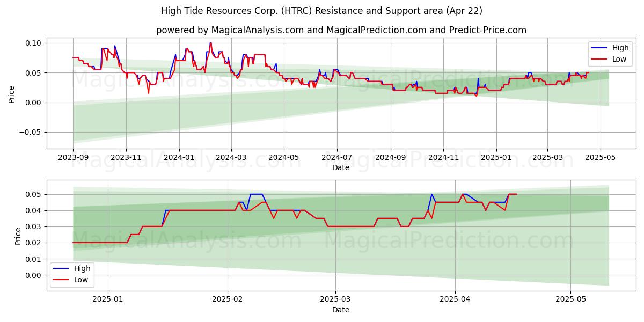Viewport: 644px width, 322px height.
Task: Click the bottom chart Price axis label
Action: [x=18, y=236]
